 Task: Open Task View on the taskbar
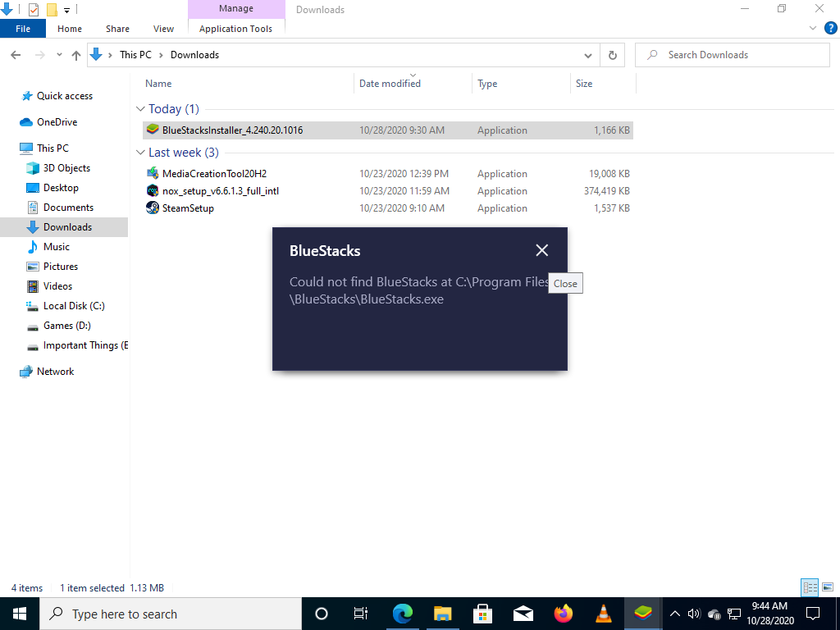(x=361, y=614)
